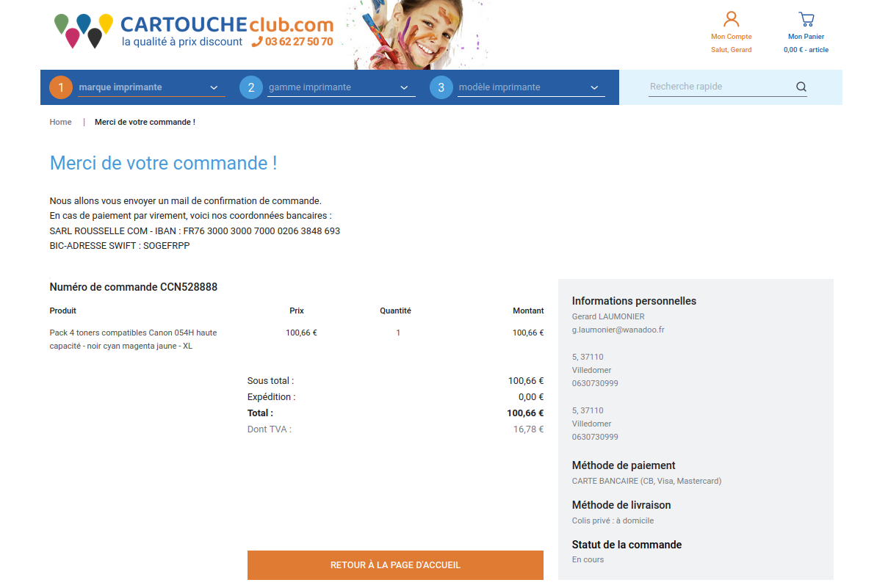The width and height of the screenshot is (877, 588).
Task: Click the search magnifying glass icon
Action: point(801,87)
